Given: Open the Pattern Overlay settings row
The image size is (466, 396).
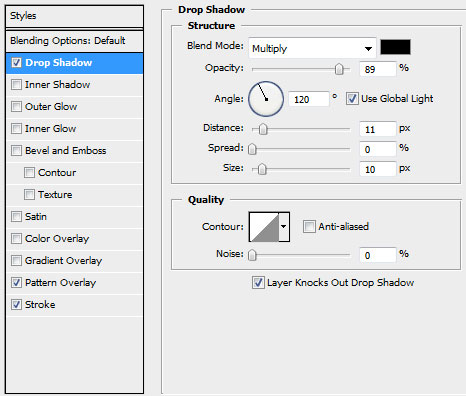Looking at the screenshot, I should coord(74,283).
